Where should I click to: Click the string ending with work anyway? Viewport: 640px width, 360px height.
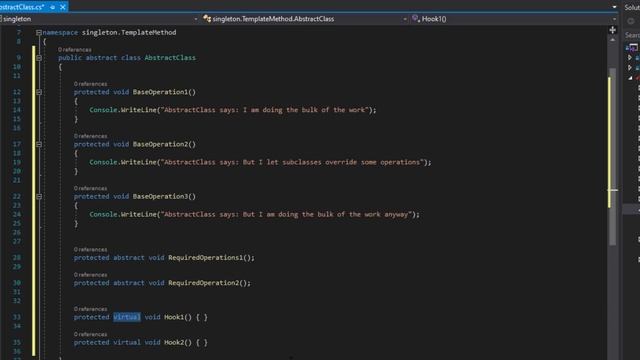tap(286, 214)
